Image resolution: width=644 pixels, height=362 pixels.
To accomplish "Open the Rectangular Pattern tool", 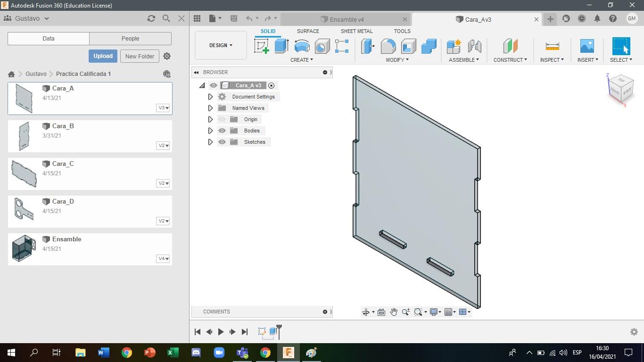I will 342,46.
